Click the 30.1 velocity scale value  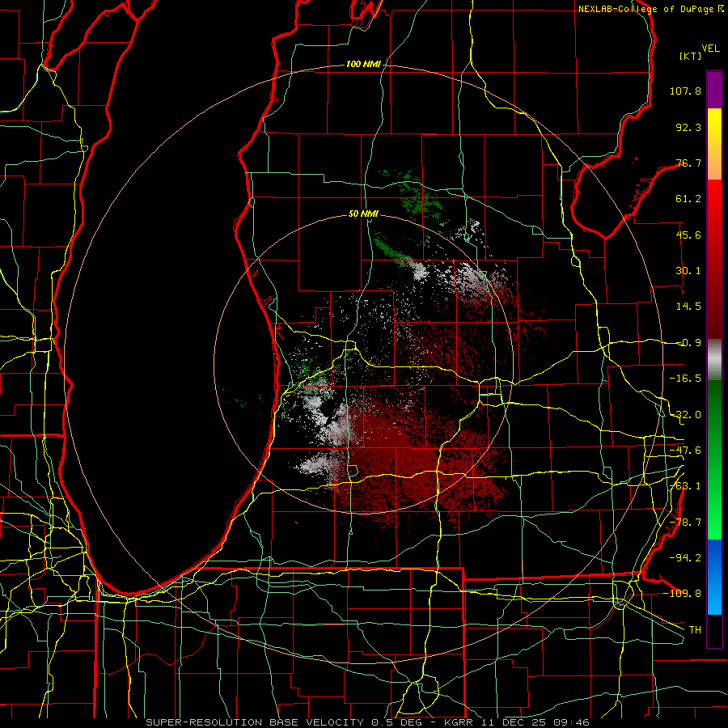coord(688,271)
